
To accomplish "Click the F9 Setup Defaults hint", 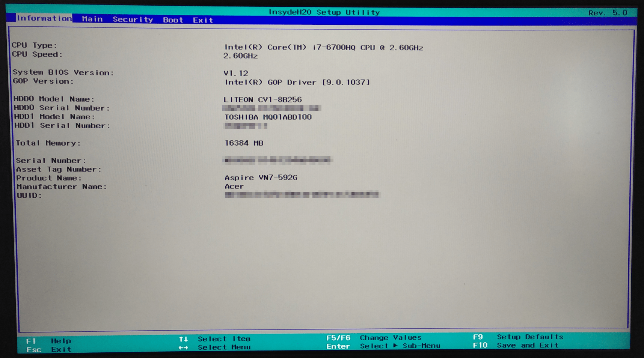I will point(518,337).
